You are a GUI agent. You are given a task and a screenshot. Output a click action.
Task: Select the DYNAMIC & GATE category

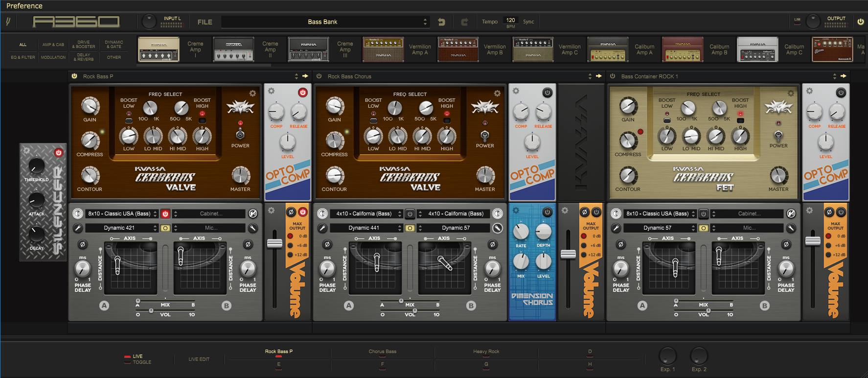tap(114, 45)
